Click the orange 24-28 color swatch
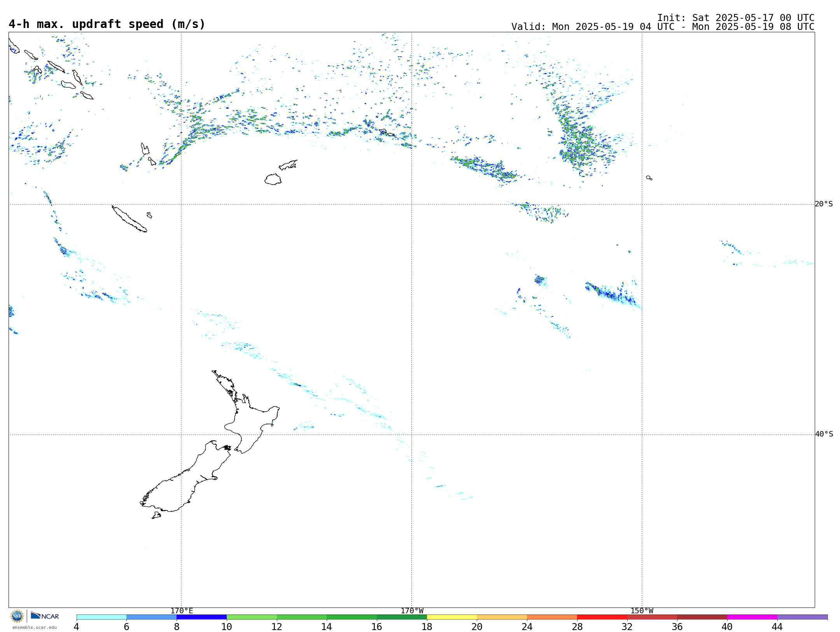The height and width of the screenshot is (632, 840). [552, 617]
